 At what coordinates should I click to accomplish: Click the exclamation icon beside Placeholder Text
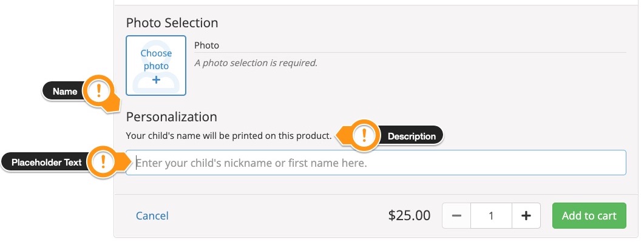click(x=103, y=162)
